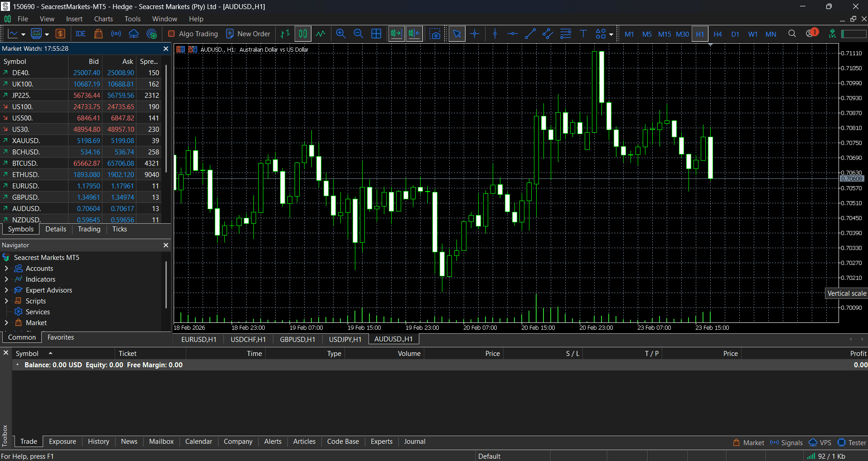Toggle Algo Trading on
This screenshot has width=868, height=461.
pos(193,34)
